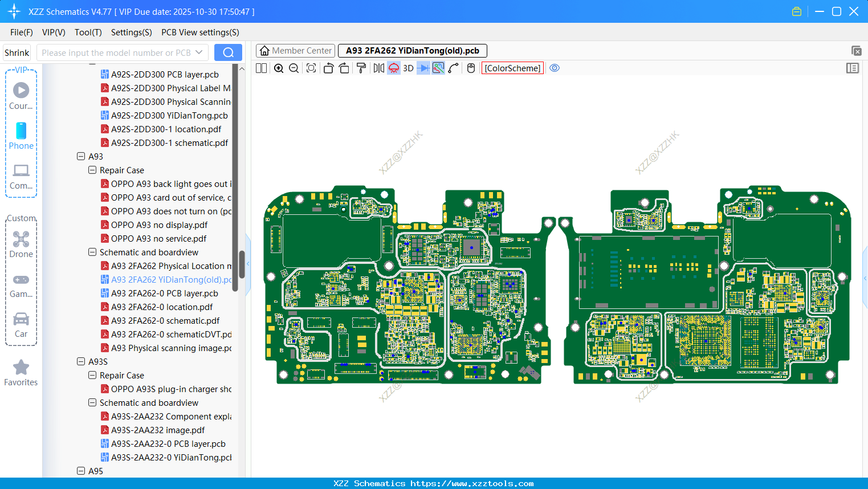Activate the split view layout icon
The height and width of the screenshot is (489, 868).
click(260, 68)
